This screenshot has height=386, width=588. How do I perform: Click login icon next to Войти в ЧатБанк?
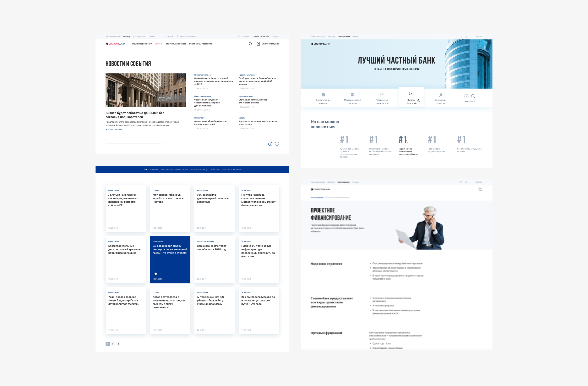pos(258,44)
